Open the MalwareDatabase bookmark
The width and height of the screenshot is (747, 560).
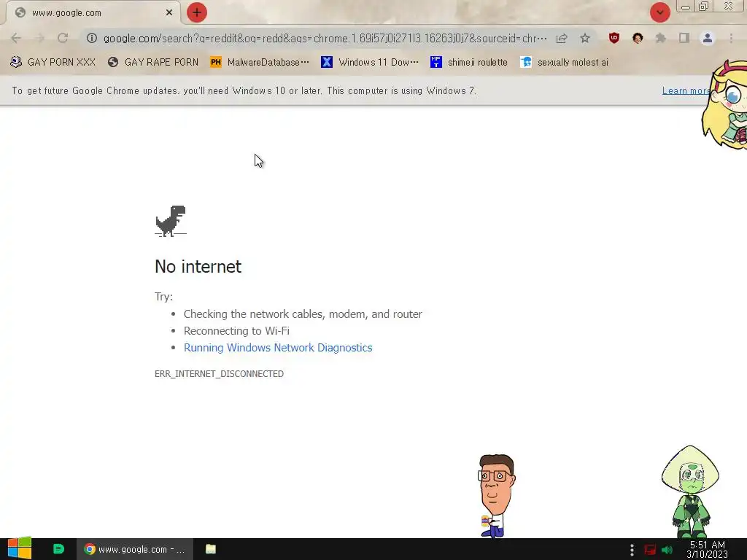coord(260,63)
